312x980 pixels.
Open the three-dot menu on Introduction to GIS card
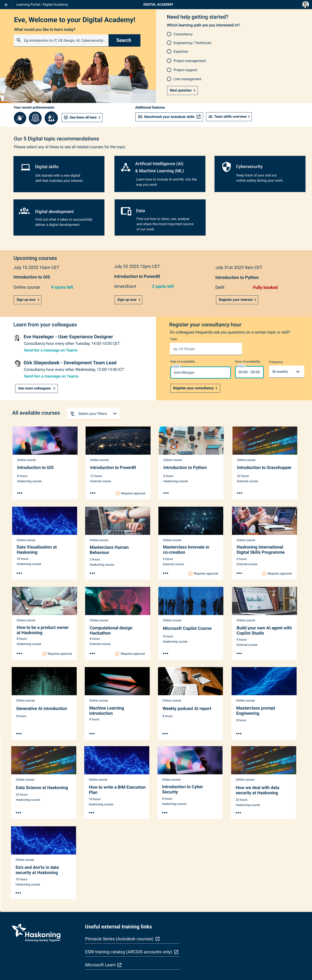coord(20,493)
